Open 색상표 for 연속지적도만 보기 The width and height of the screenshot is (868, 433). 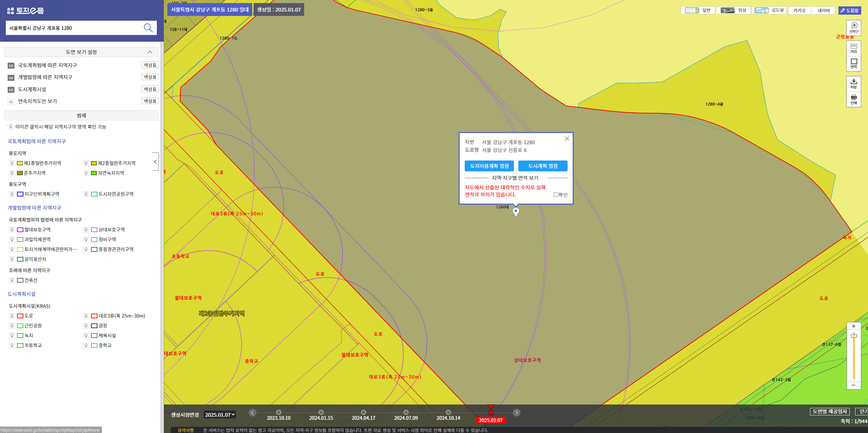coord(150,101)
